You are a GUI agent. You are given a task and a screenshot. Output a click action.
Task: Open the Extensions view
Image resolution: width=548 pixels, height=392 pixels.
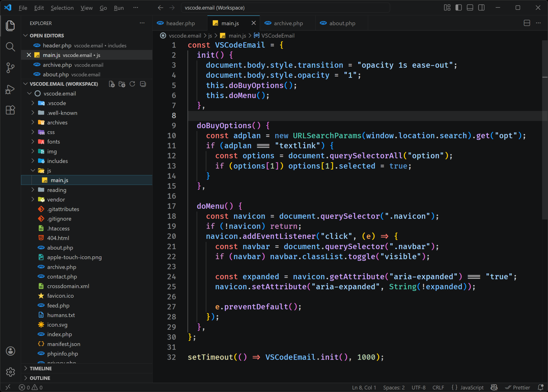(x=10, y=110)
